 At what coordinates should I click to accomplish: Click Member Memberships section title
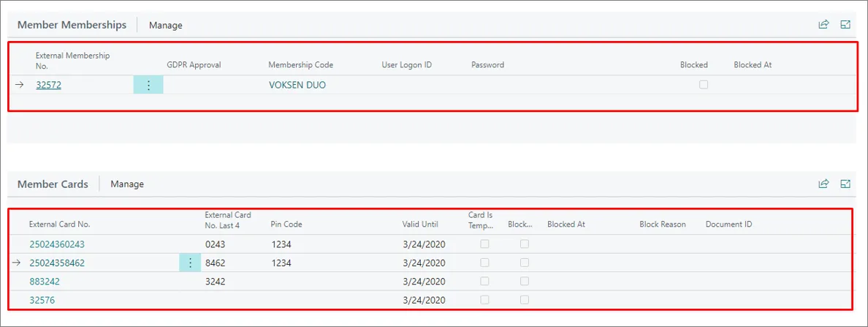click(72, 25)
